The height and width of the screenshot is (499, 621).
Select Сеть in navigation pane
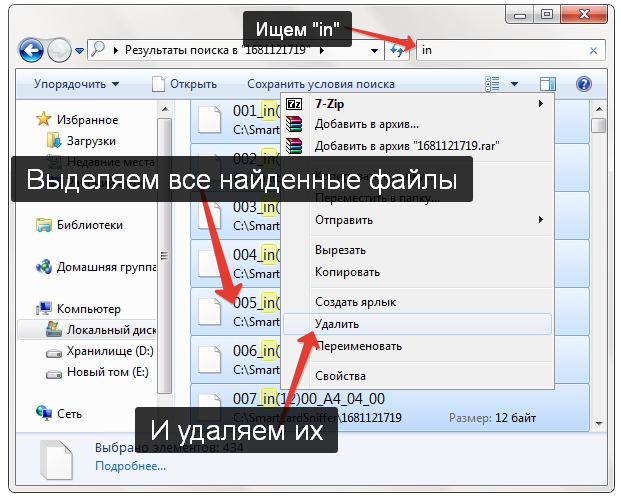(x=69, y=414)
